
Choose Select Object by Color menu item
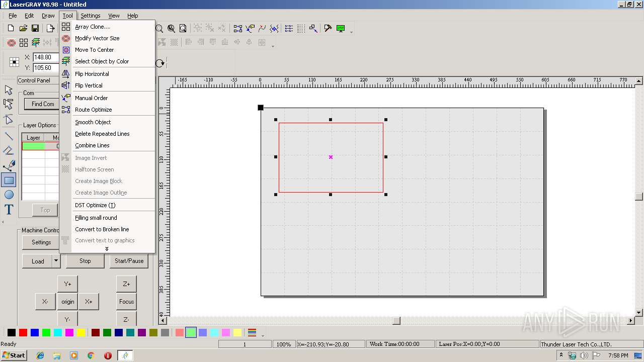pos(107,61)
